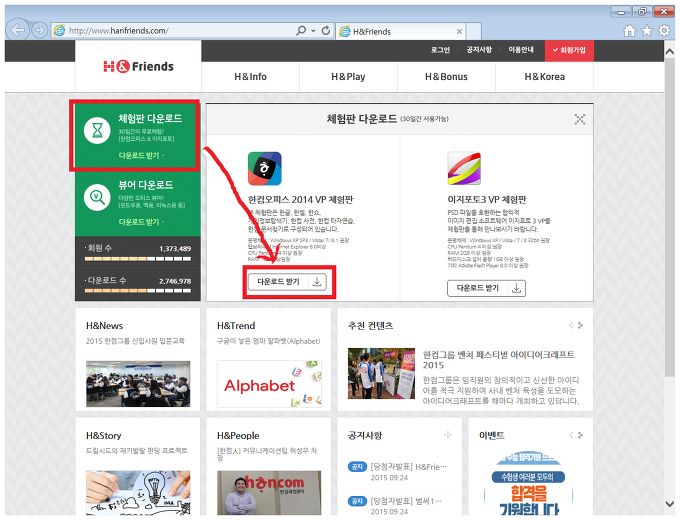Viewport: 680px width, 520px height.
Task: Minimize the browser window
Action: pos(621,12)
